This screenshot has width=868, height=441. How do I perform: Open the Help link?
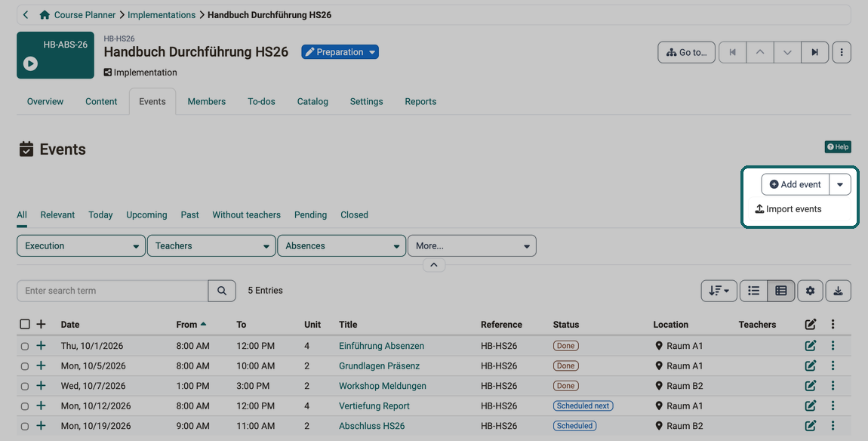pyautogui.click(x=838, y=146)
